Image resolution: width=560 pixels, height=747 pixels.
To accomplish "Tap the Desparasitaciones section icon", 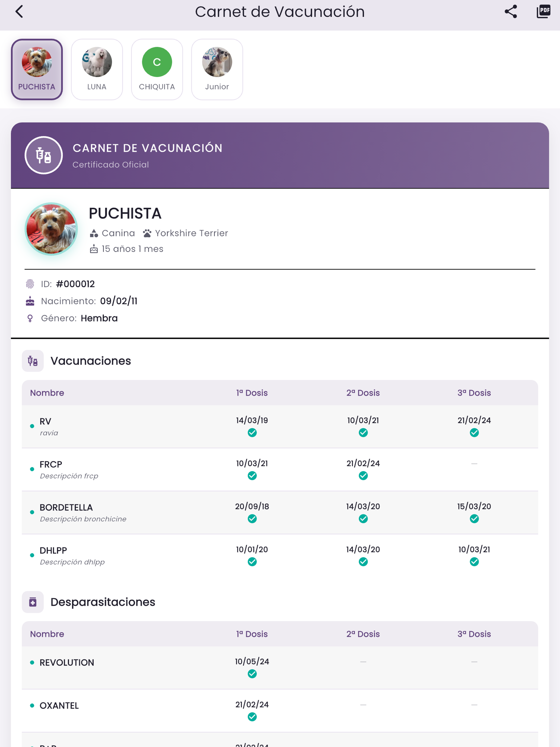I will (x=33, y=602).
